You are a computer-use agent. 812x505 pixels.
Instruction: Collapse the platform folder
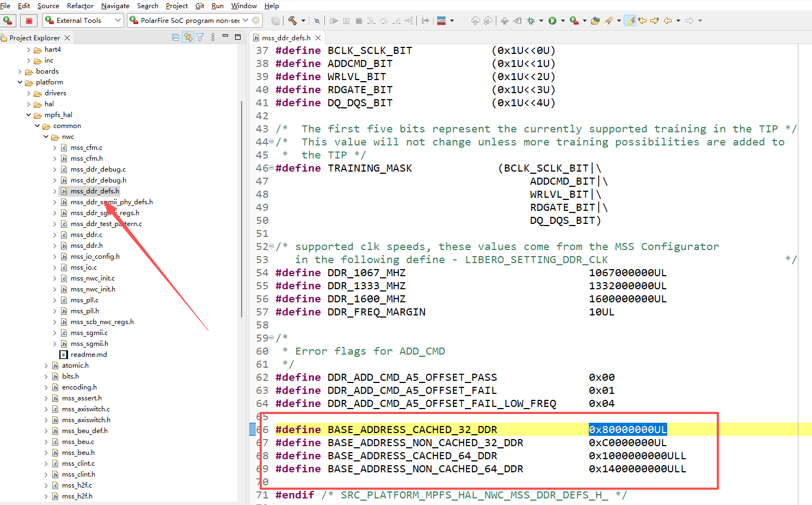point(20,82)
